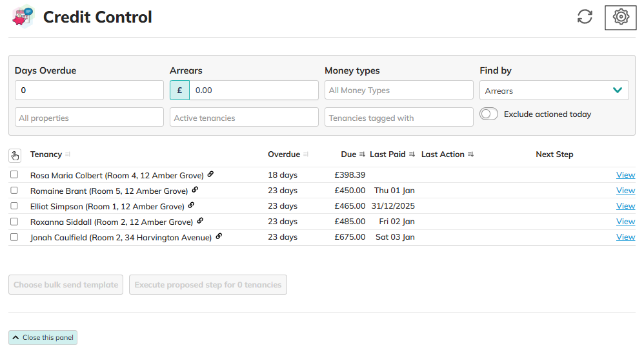The width and height of the screenshot is (644, 356).
Task: Open View link for Elliot Simpson
Action: coord(625,206)
